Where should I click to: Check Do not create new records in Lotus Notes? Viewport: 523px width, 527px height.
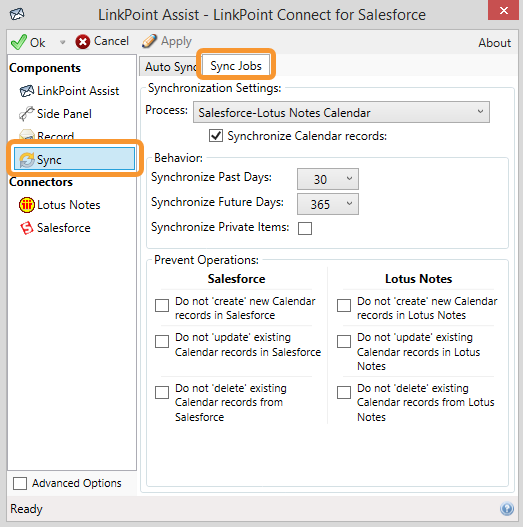344,306
